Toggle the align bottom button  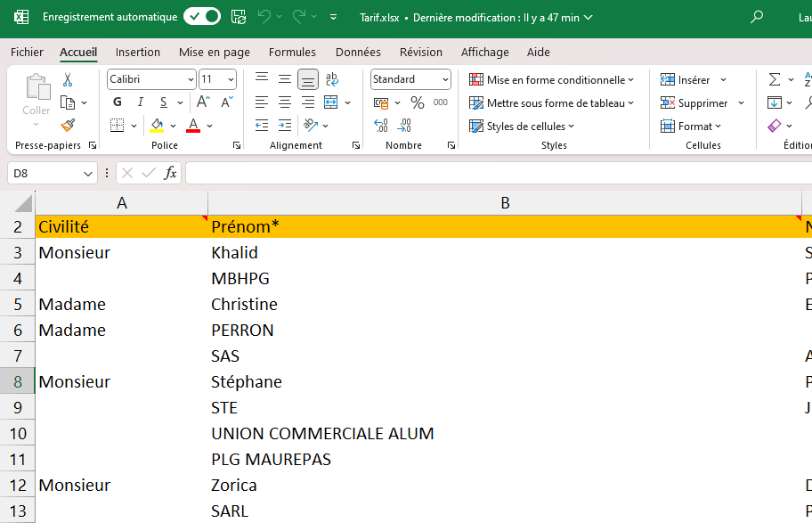307,79
